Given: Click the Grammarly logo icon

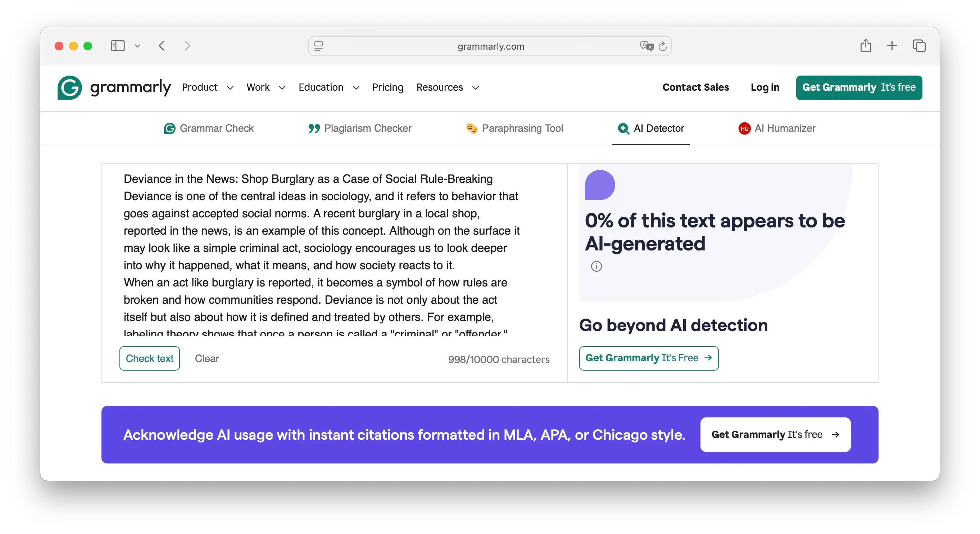Looking at the screenshot, I should 70,87.
